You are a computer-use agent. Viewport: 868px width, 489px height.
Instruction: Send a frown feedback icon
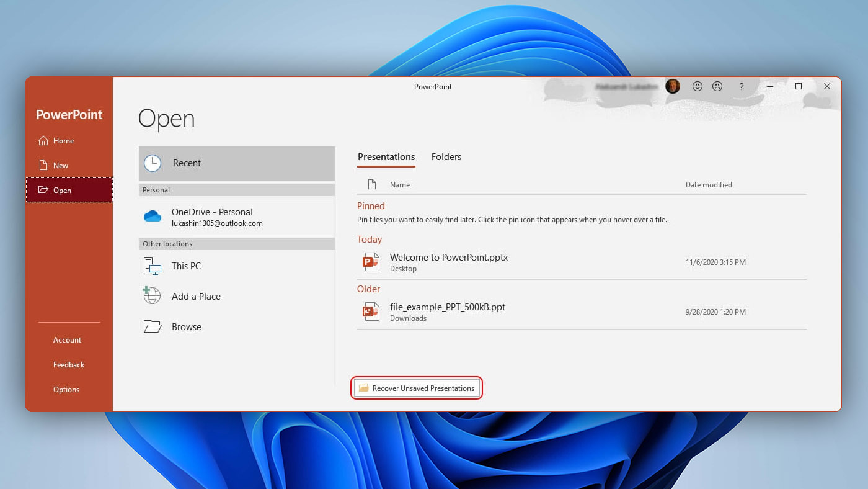click(x=717, y=87)
